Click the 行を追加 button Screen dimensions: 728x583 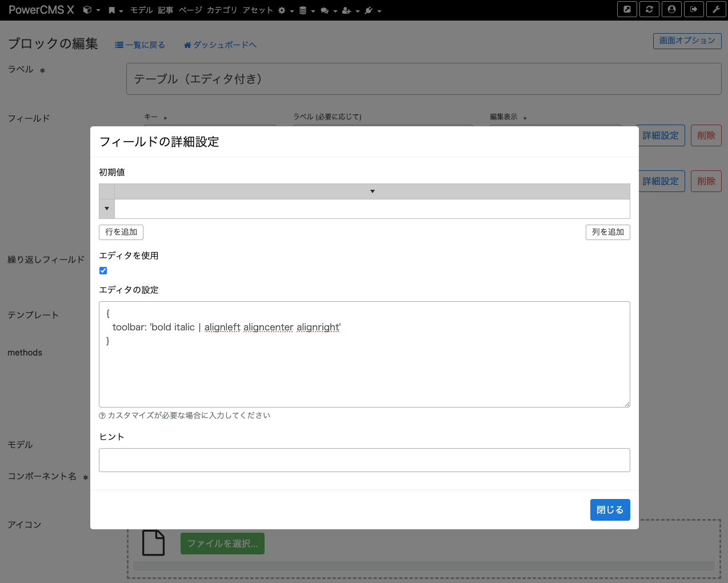tap(121, 232)
